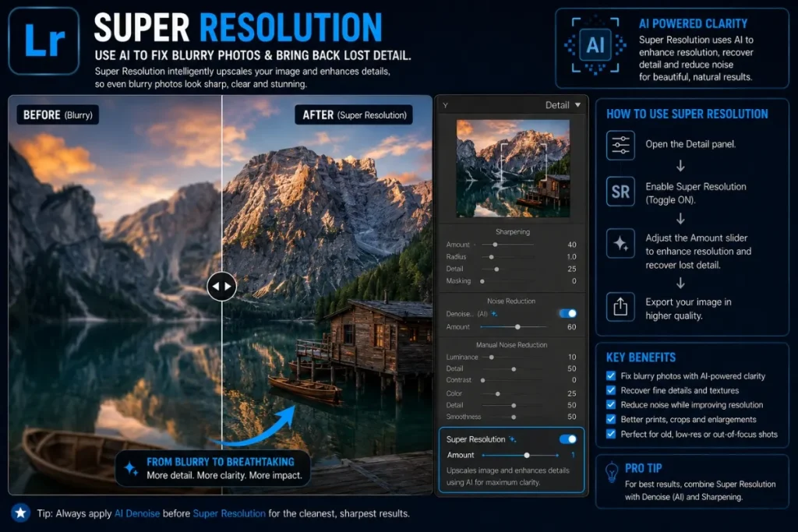The image size is (798, 532).
Task: Click the Radius value 1.0
Action: 571,257
